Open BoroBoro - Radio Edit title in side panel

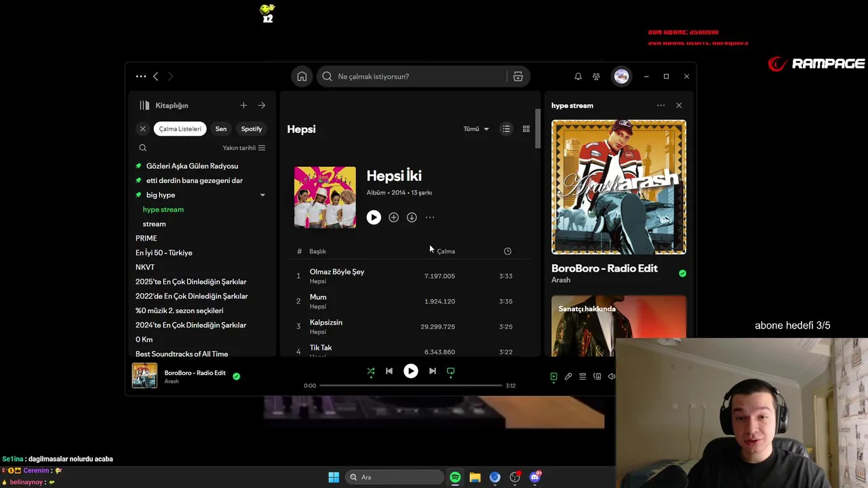tap(604, 268)
